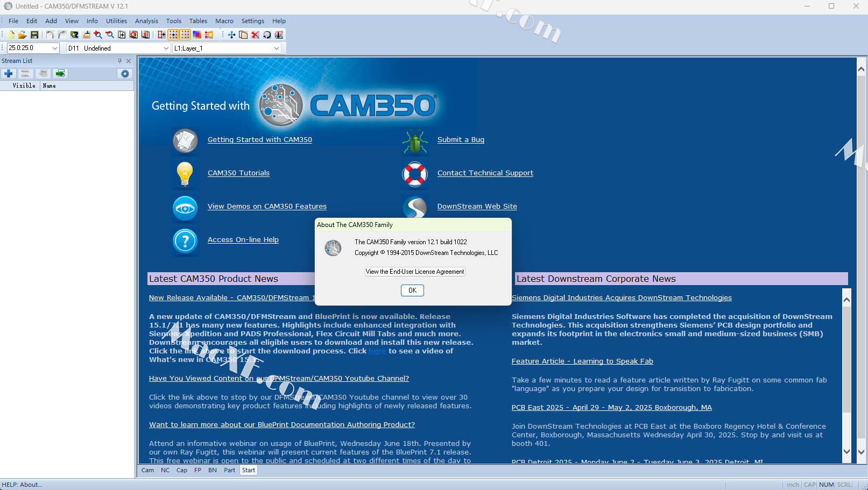The image size is (868, 490).
Task: Click the Zoom In magnifier icon
Action: pos(98,34)
